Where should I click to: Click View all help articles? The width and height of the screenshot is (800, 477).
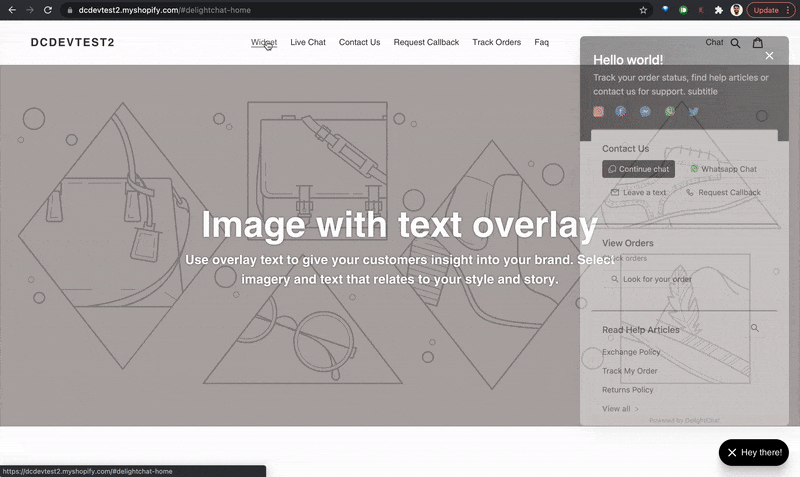pyautogui.click(x=620, y=409)
